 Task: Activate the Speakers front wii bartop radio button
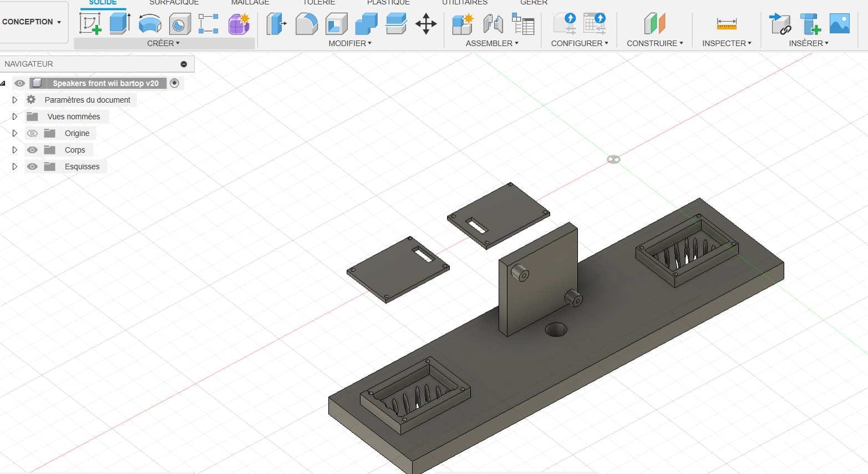[x=175, y=83]
